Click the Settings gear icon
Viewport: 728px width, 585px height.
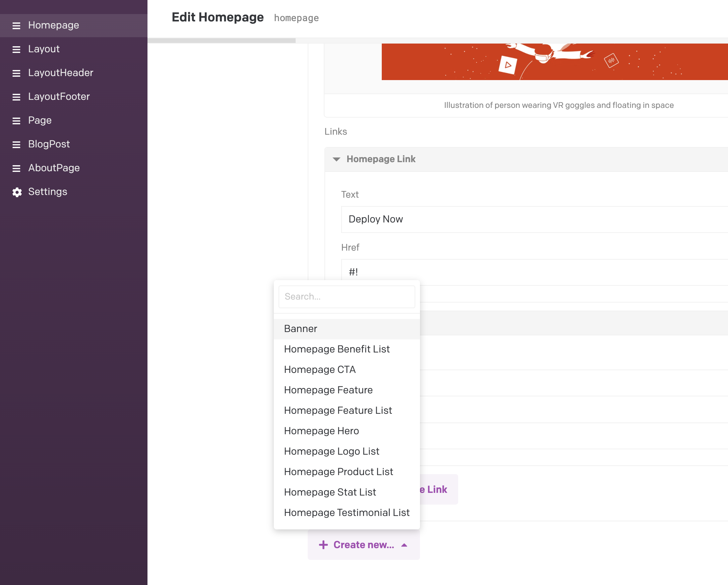[x=17, y=192]
